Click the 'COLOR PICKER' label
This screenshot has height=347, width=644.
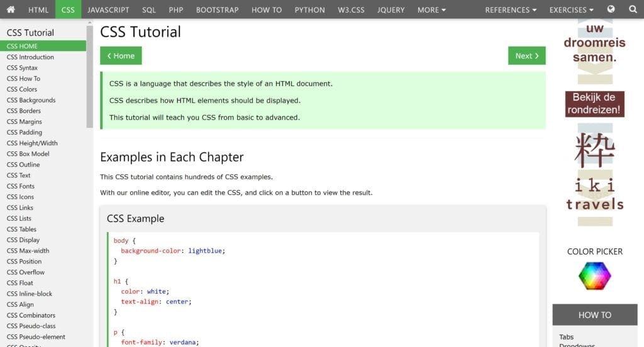tap(595, 251)
